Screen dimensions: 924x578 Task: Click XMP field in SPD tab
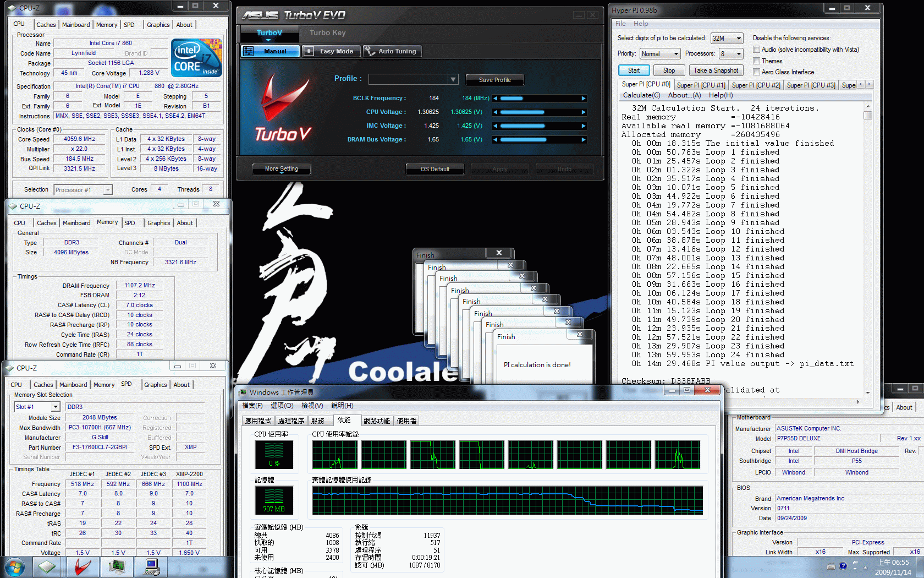pyautogui.click(x=190, y=447)
